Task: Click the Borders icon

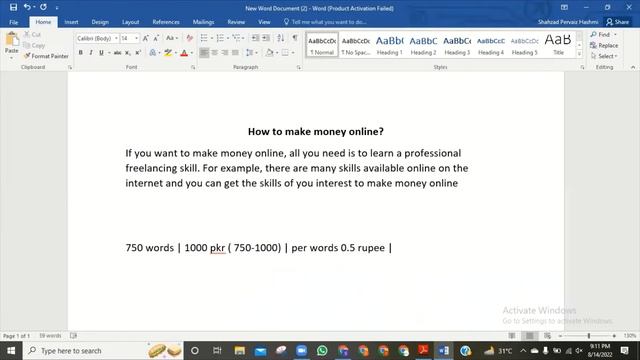Action: click(285, 53)
